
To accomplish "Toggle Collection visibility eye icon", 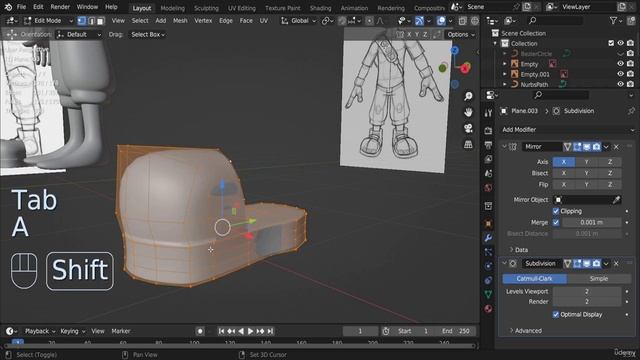I will coord(620,43).
